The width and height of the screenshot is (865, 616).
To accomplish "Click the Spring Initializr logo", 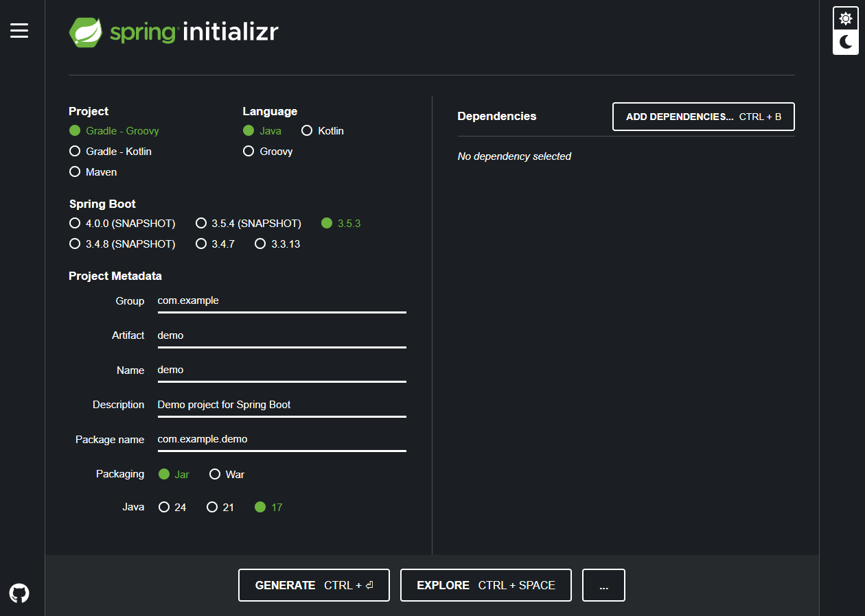I will coord(174,32).
